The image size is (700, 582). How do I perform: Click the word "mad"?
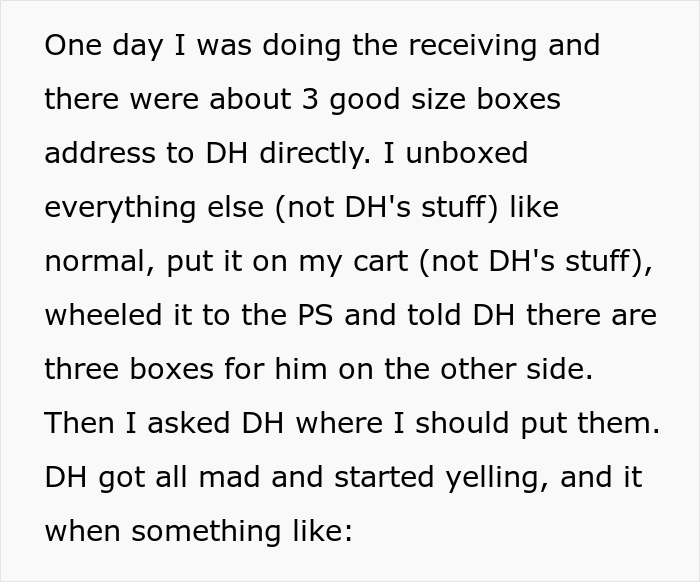pyautogui.click(x=232, y=476)
